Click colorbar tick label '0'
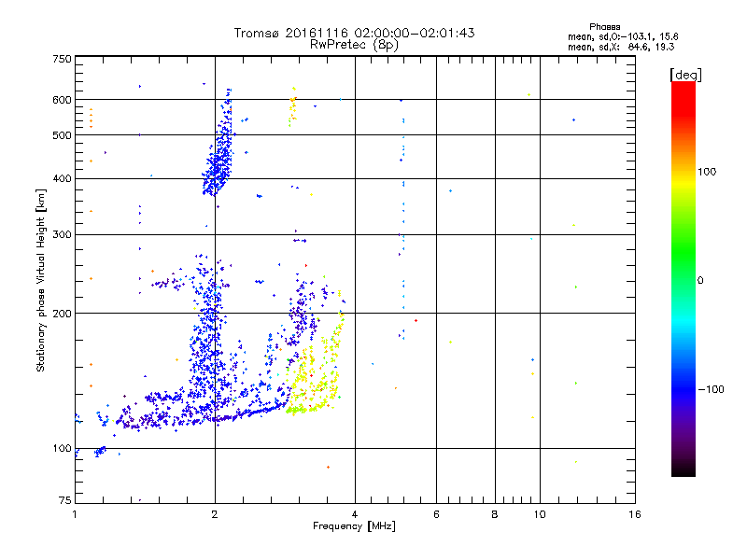Viewport: 747px width, 560px height. click(700, 281)
